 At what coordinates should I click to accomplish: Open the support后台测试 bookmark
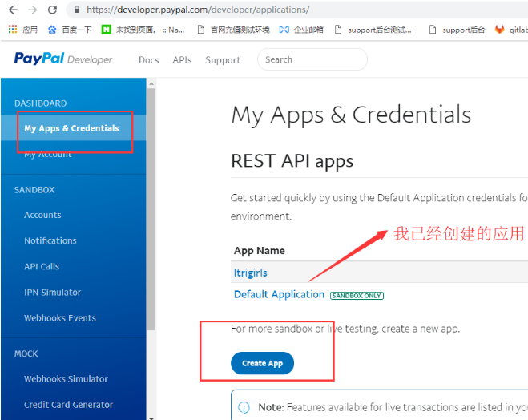coord(373,30)
